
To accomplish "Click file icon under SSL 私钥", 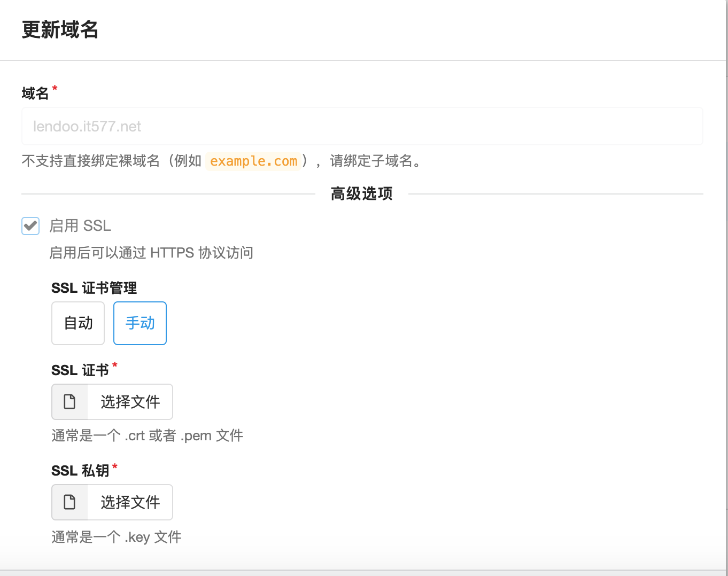I will (69, 502).
